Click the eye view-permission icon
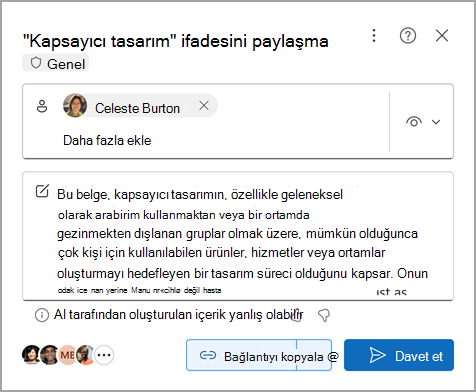476x392 pixels. (414, 122)
